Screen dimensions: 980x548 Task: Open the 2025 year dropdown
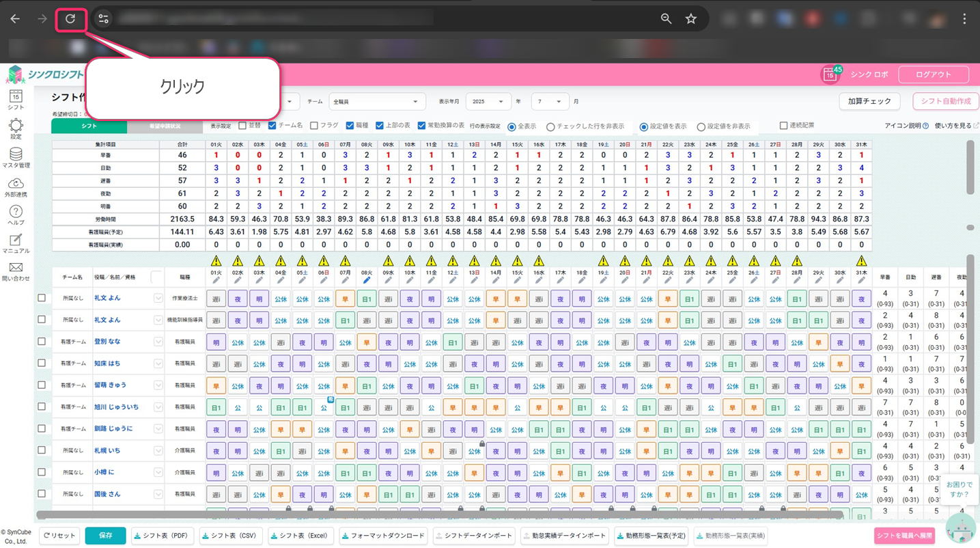488,102
